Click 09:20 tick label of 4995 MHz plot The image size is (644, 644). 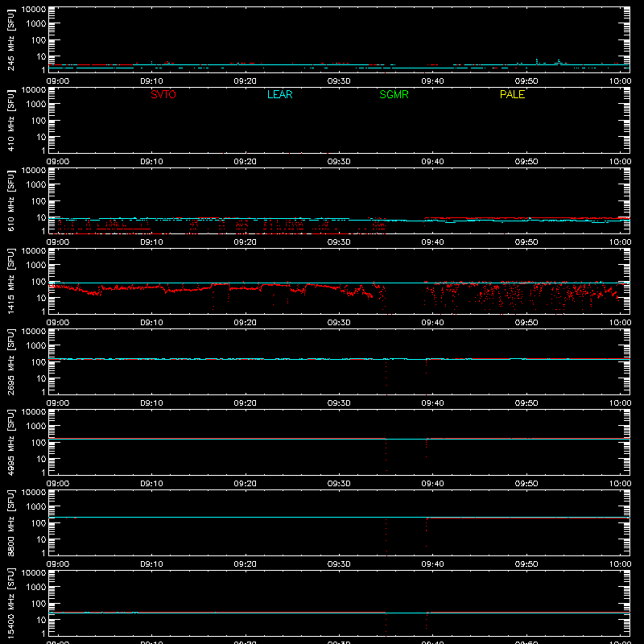246,484
